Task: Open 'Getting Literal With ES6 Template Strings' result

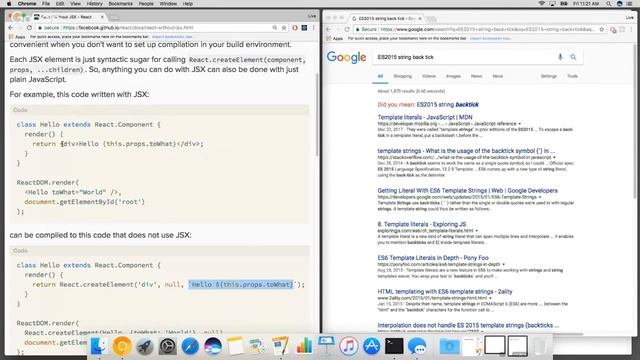Action: coord(467,191)
